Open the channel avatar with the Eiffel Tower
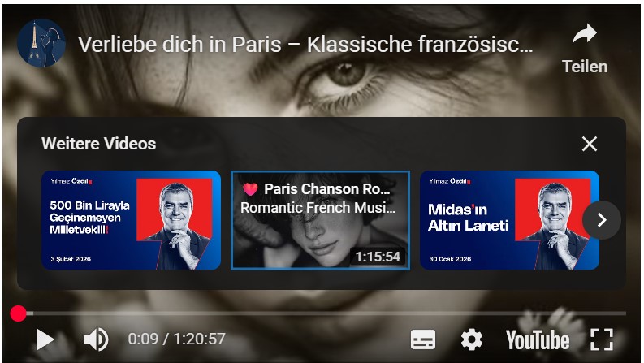The image size is (644, 363). coord(41,43)
